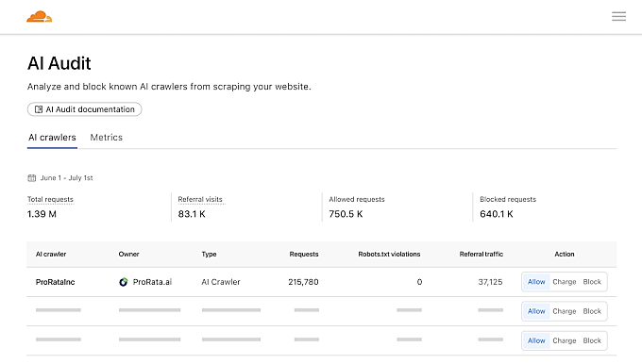The height and width of the screenshot is (364, 642).
Task: Select Charge for ProRataInc
Action: click(565, 282)
